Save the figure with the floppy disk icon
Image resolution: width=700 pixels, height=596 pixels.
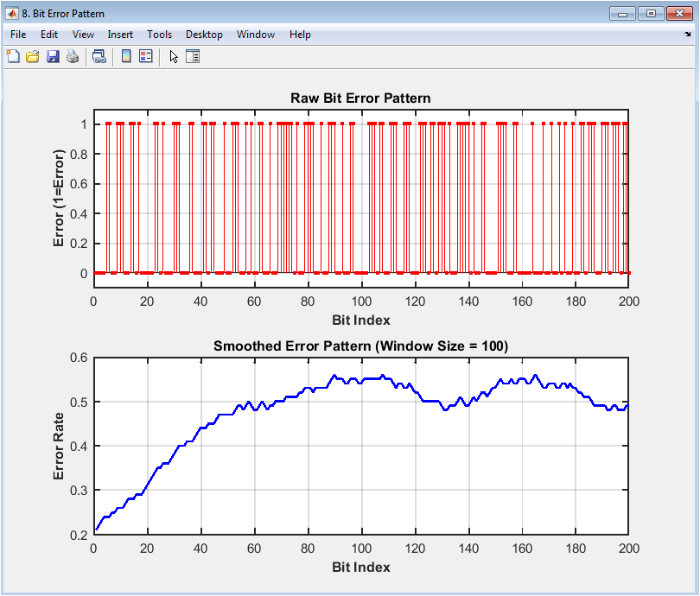(53, 57)
